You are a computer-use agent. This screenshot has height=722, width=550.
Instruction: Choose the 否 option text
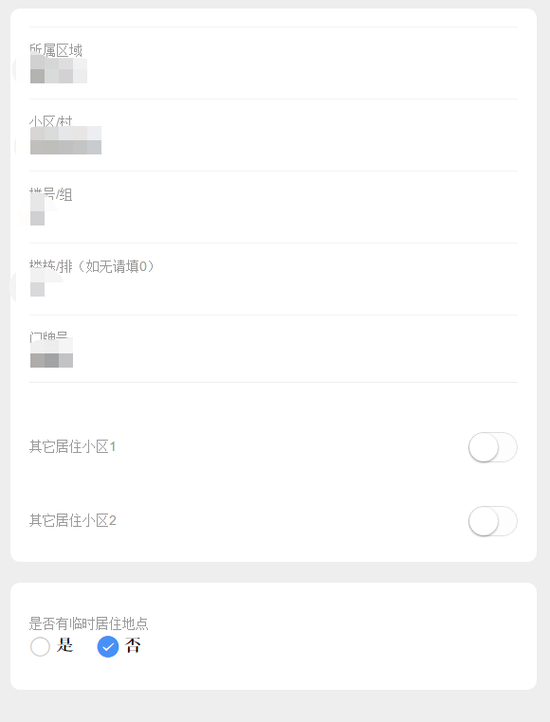[133, 646]
